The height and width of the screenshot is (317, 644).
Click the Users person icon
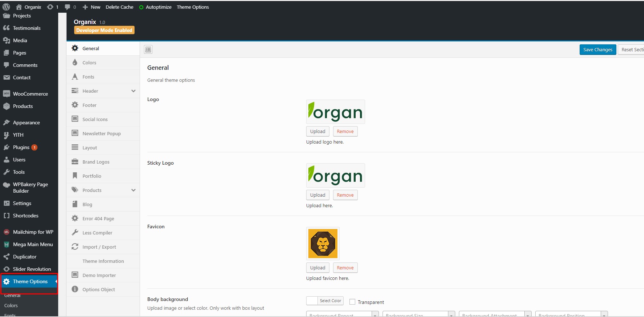pos(7,160)
